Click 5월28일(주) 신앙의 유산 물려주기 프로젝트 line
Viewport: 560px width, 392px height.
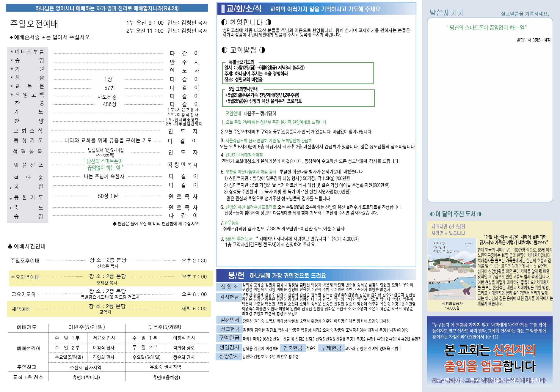263,101
